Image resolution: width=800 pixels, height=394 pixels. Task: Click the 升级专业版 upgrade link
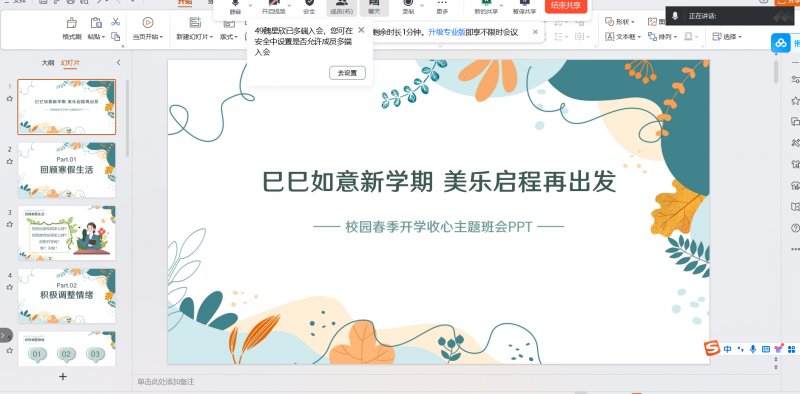[446, 32]
